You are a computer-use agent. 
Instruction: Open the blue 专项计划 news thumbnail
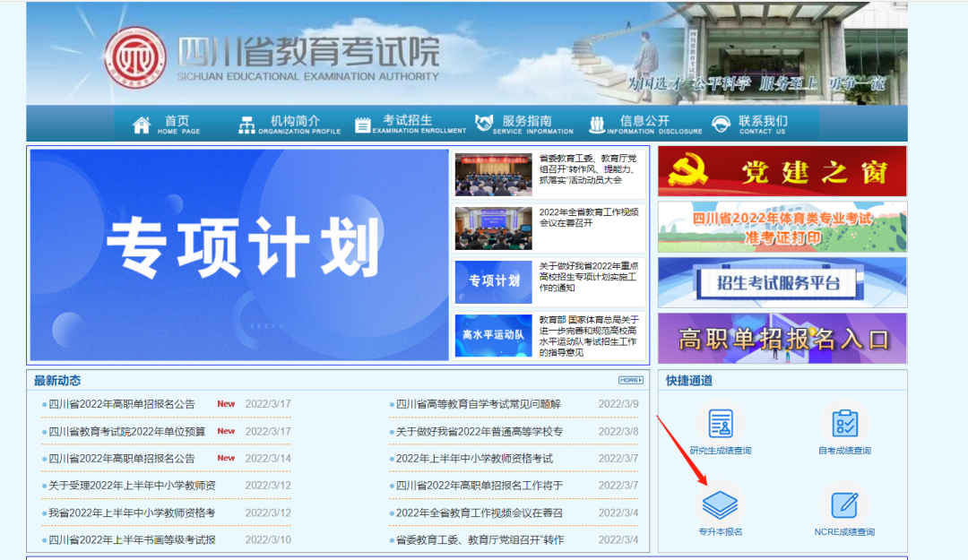493,282
